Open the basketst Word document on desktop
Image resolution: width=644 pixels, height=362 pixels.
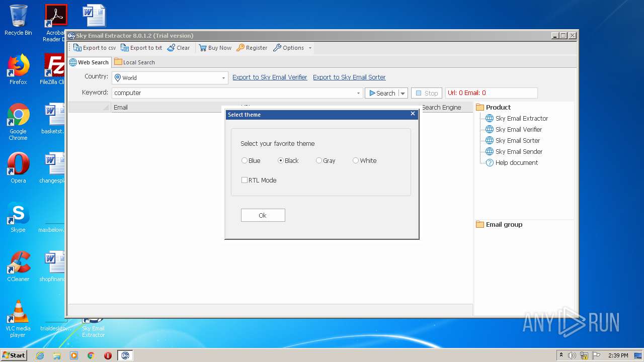click(53, 119)
